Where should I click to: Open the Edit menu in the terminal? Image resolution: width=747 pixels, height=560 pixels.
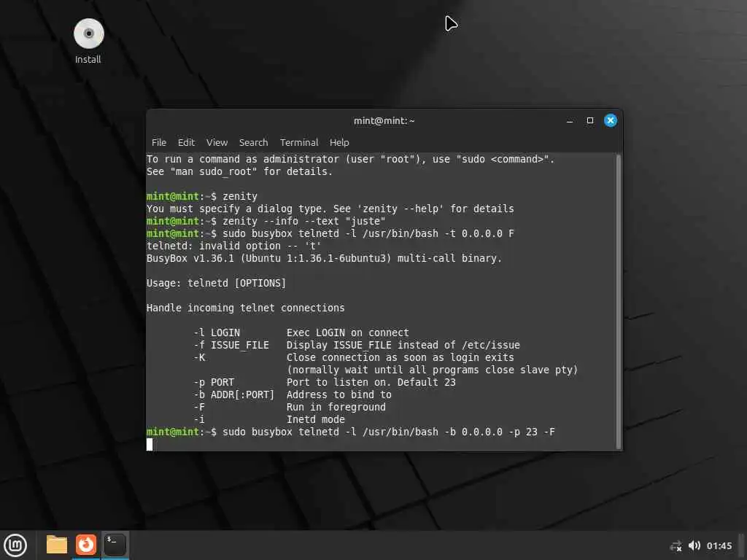pyautogui.click(x=186, y=142)
